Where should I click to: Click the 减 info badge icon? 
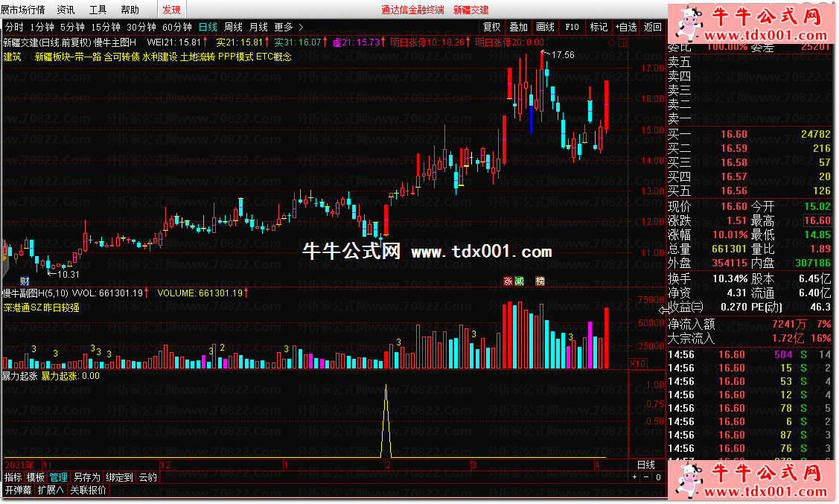click(x=519, y=281)
